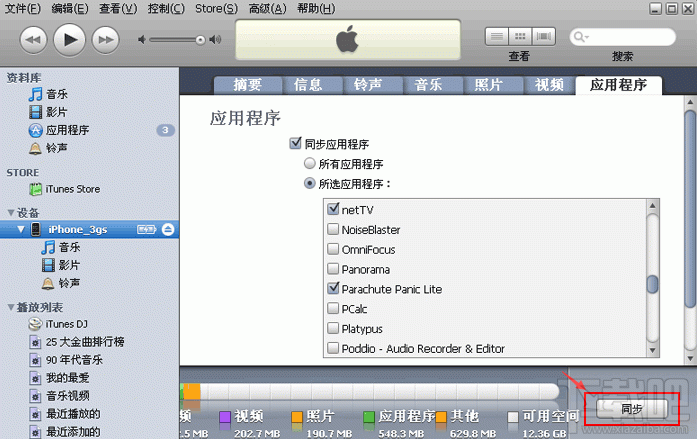
Task: Collapse the iPhone_3gs device tree
Action: (x=21, y=229)
